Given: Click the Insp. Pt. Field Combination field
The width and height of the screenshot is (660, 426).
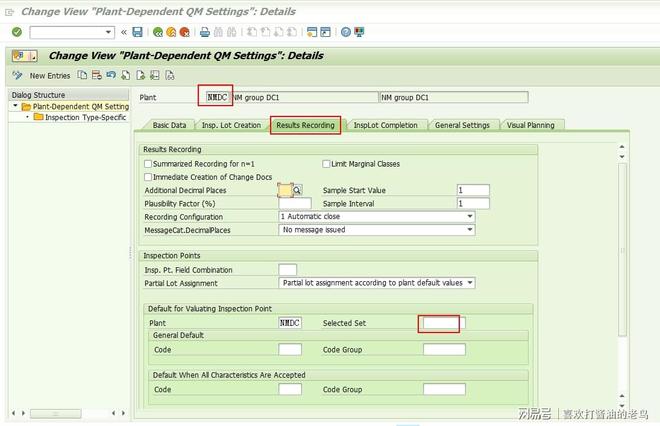Looking at the screenshot, I should point(287,270).
